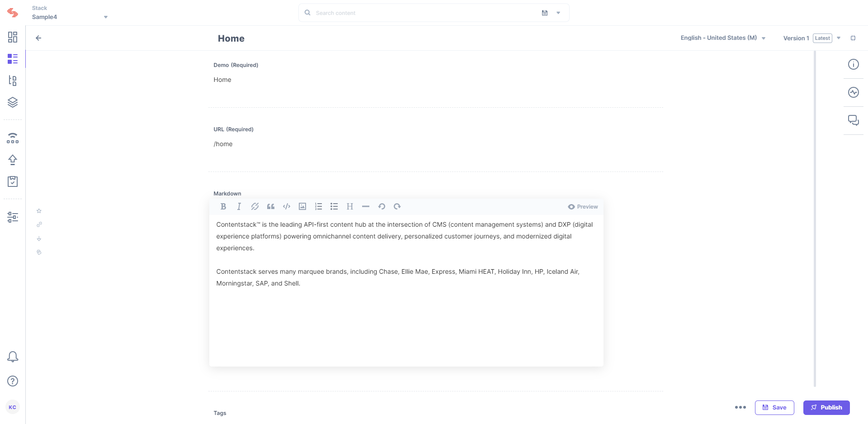The height and width of the screenshot is (424, 868).
Task: Click the small link icon beside editor
Action: click(39, 224)
